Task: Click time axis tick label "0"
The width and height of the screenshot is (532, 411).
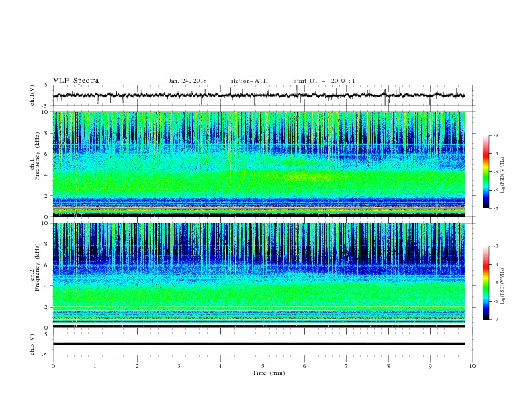Action: tap(53, 366)
